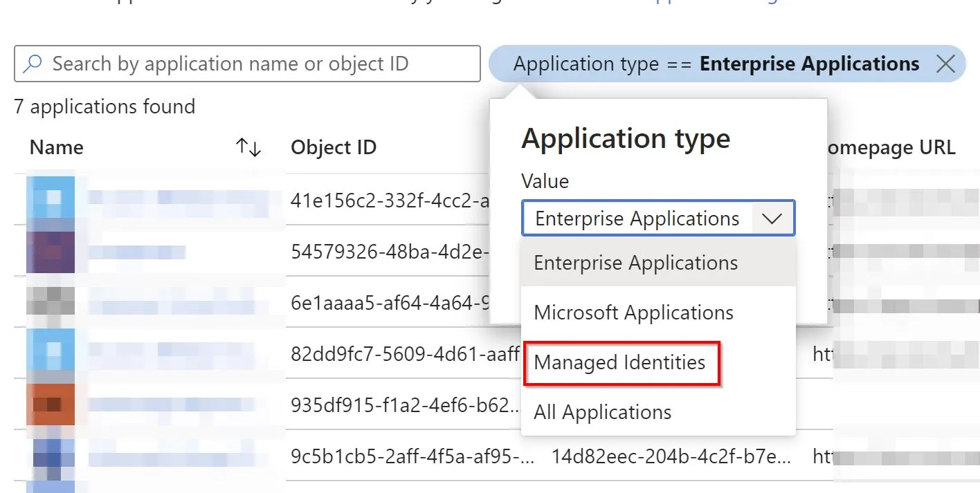Open orange app icon in row 935df915
Screen dimensions: 980x493
point(51,404)
